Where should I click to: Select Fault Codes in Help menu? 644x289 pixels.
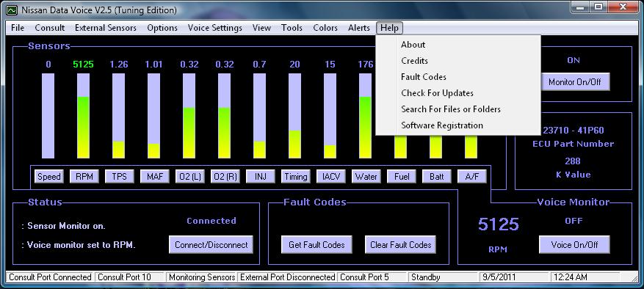point(458,77)
